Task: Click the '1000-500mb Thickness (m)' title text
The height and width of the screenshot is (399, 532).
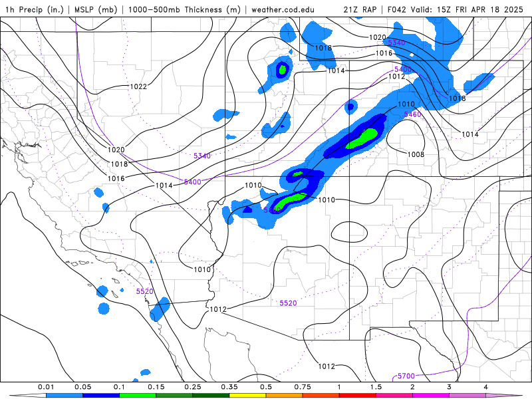Action: [184, 9]
